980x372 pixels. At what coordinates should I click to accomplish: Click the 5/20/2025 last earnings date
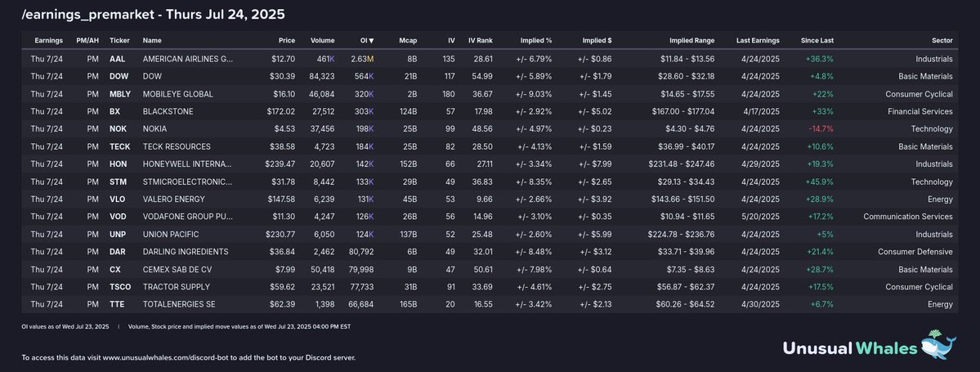tap(761, 217)
